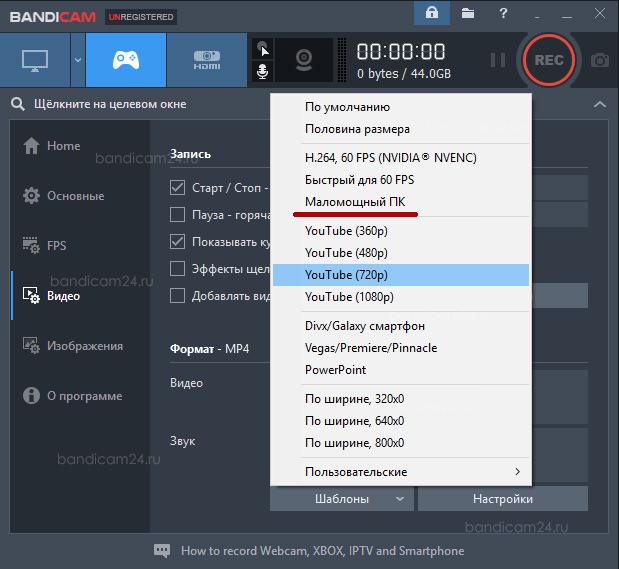Open the FPS settings section
The height and width of the screenshot is (569, 619).
click(x=44, y=246)
